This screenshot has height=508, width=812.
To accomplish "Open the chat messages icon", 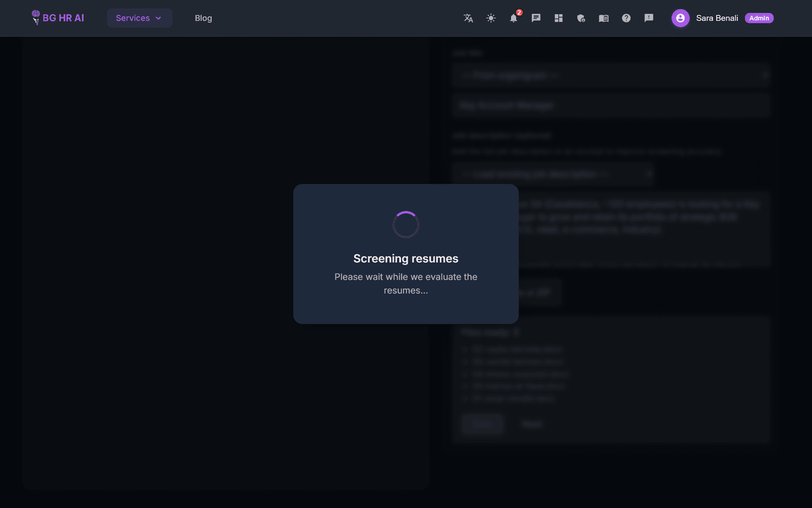I will pos(536,18).
